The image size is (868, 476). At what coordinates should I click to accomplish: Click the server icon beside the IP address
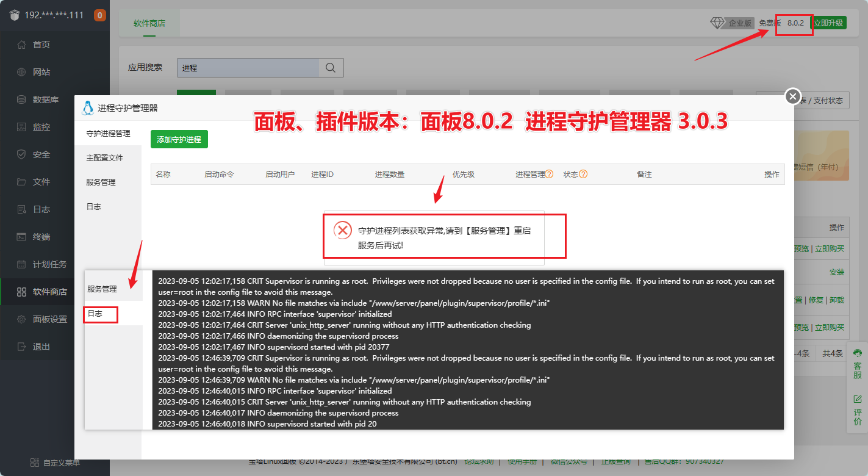point(15,15)
